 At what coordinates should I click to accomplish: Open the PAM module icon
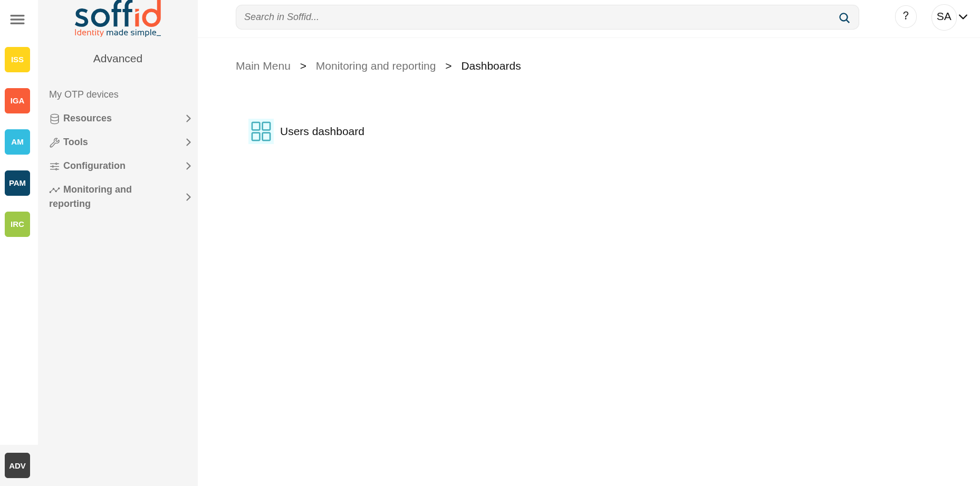pos(17,183)
